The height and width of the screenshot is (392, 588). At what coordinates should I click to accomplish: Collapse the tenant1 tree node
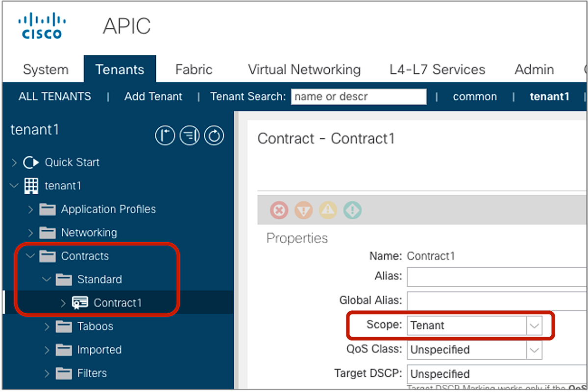point(14,186)
